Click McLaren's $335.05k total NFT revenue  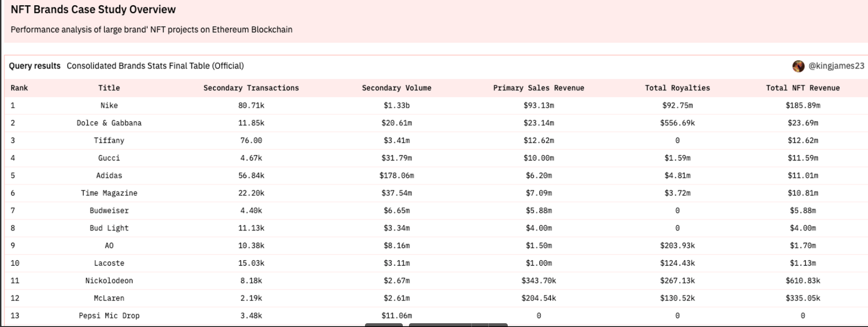[803, 298]
